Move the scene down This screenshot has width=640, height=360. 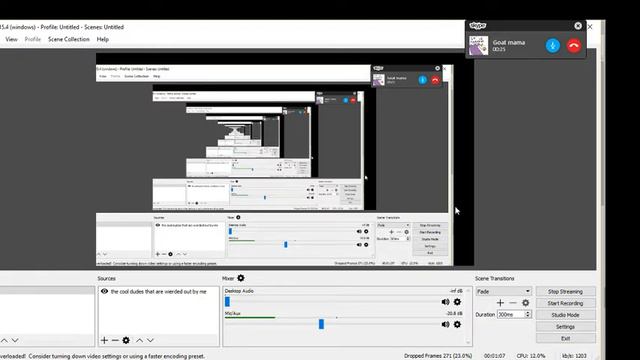point(15,340)
